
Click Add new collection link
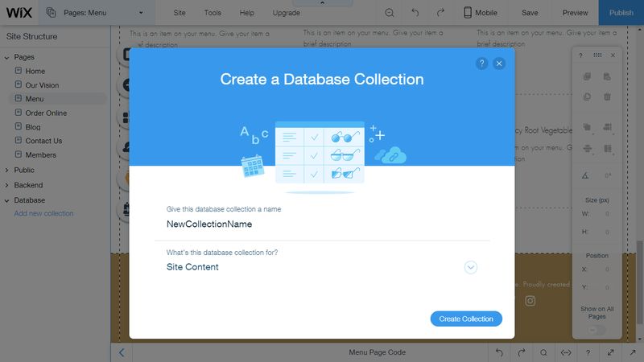(43, 213)
